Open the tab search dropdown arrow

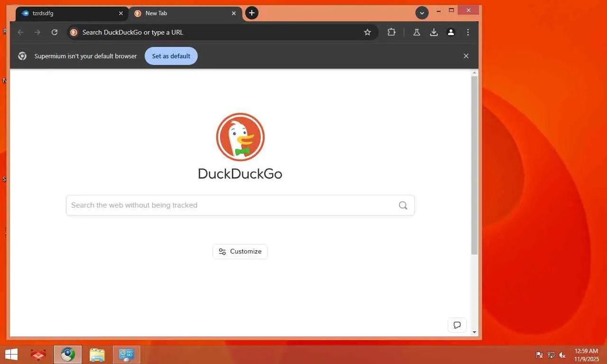tap(422, 13)
